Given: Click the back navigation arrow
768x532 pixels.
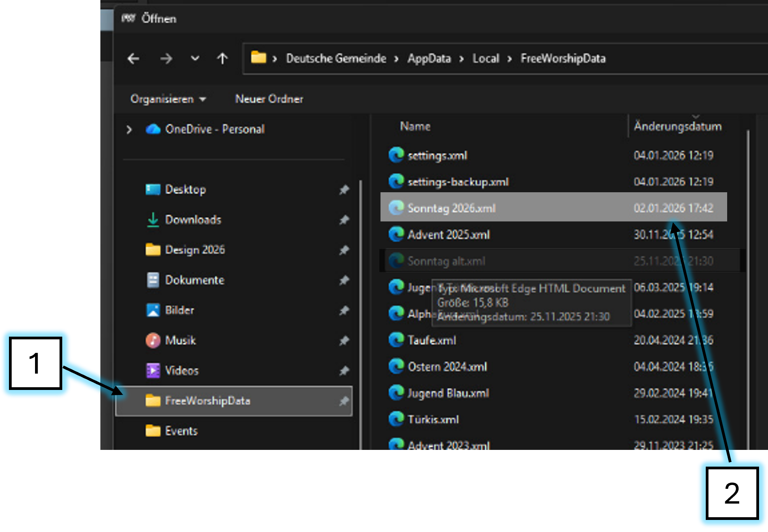Looking at the screenshot, I should click(x=133, y=59).
